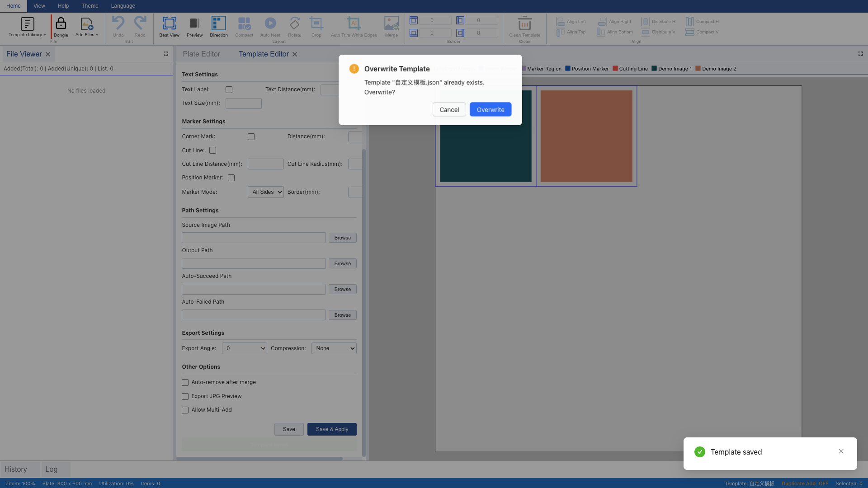Close the Template Editor tab
868x488 pixels.
click(295, 54)
